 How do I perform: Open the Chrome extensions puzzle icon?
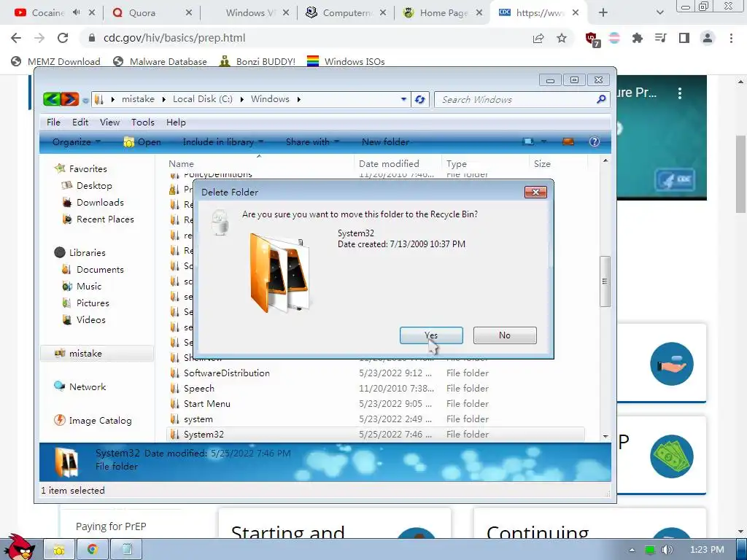tap(638, 38)
